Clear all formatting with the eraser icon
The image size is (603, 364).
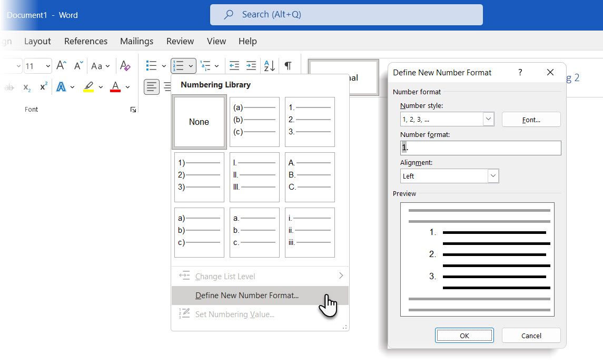tap(125, 66)
